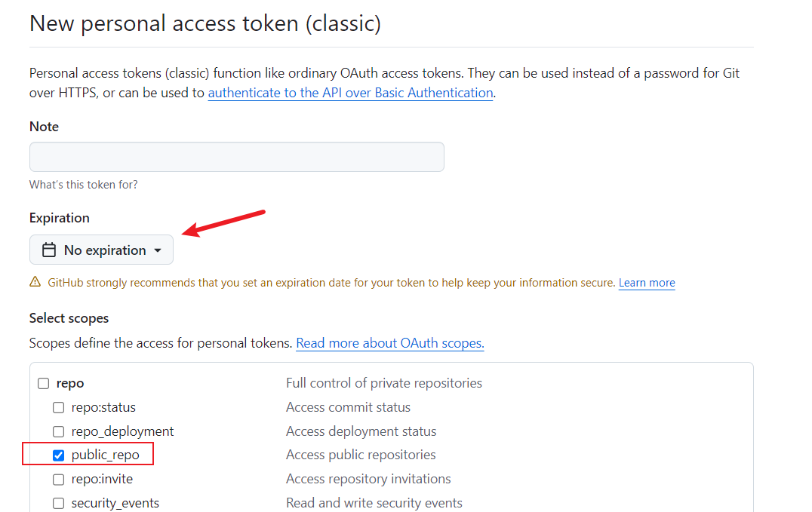Click the caret arrow after No expiration
This screenshot has width=812, height=512.
pyautogui.click(x=158, y=250)
